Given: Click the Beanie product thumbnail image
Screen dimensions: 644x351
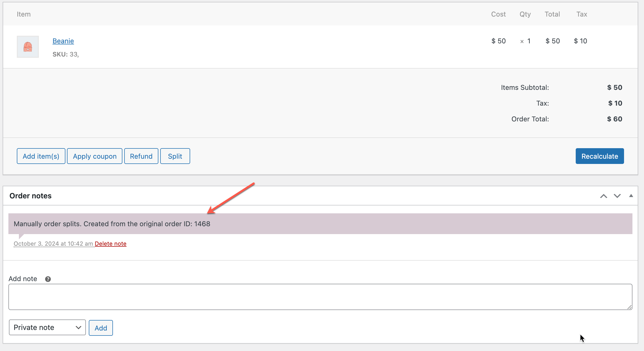Looking at the screenshot, I should (x=28, y=47).
